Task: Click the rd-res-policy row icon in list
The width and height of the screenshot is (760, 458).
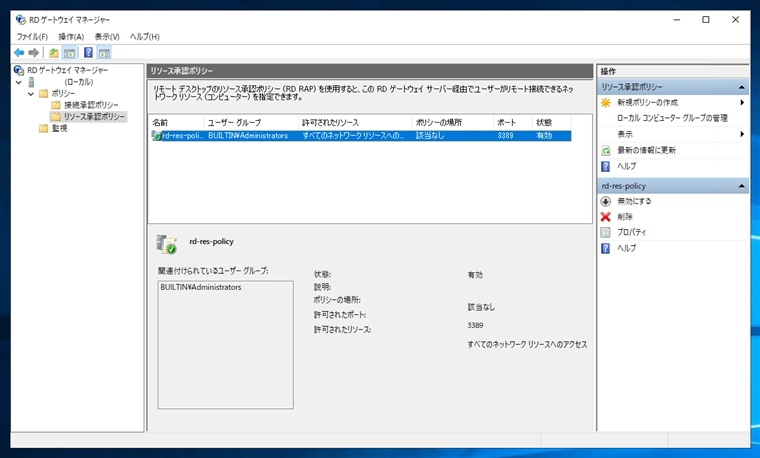Action: (x=157, y=136)
